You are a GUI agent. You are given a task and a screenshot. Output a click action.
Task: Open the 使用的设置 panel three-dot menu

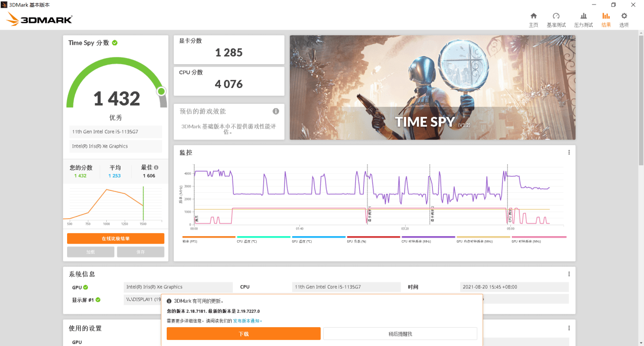pos(569,328)
